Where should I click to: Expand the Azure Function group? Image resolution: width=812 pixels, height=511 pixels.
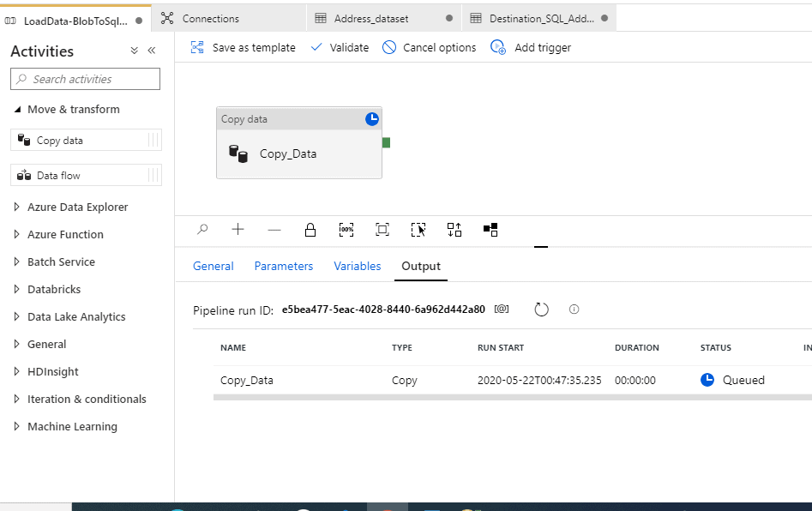pos(16,234)
